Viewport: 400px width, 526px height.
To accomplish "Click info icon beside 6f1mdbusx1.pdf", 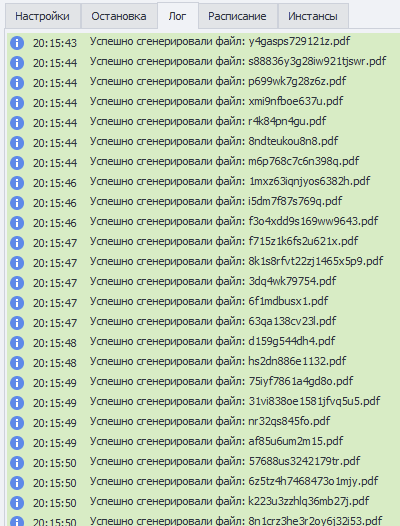I will coord(17,303).
